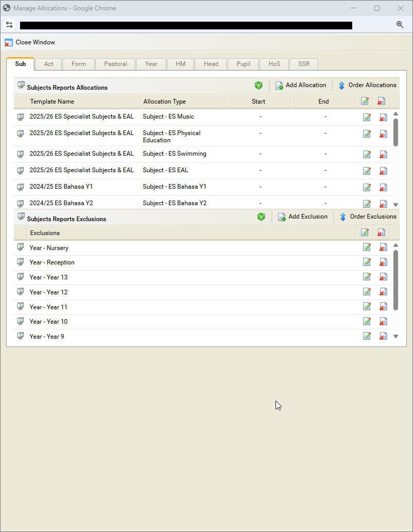Click the Add Allocation button
This screenshot has height=532, width=413.
[301, 86]
